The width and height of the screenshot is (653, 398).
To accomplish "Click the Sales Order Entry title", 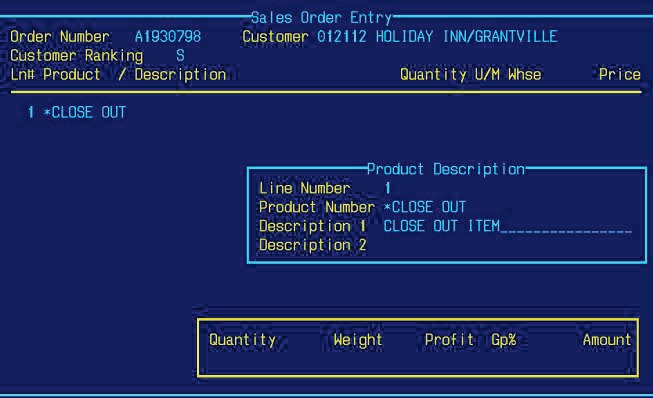I will tap(321, 18).
